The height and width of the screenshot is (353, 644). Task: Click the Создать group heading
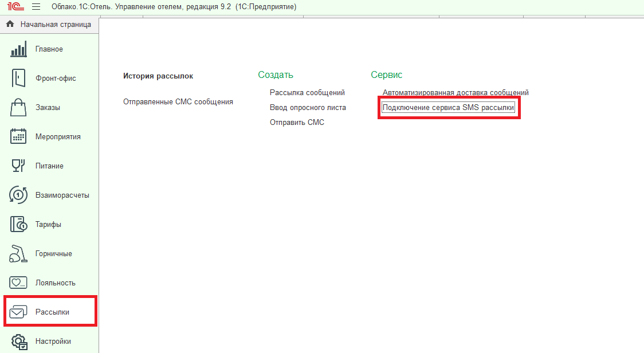(x=276, y=75)
